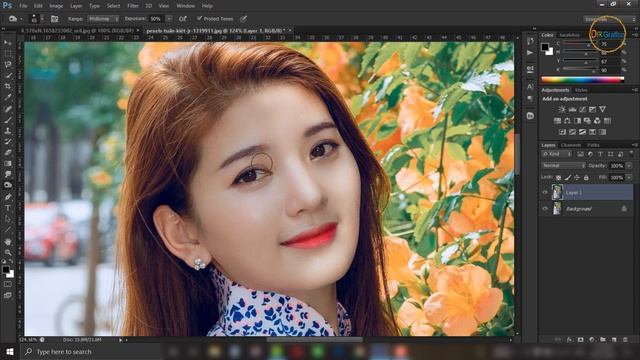The width and height of the screenshot is (640, 360).
Task: Select the Pen tool
Action: pyautogui.click(x=8, y=197)
